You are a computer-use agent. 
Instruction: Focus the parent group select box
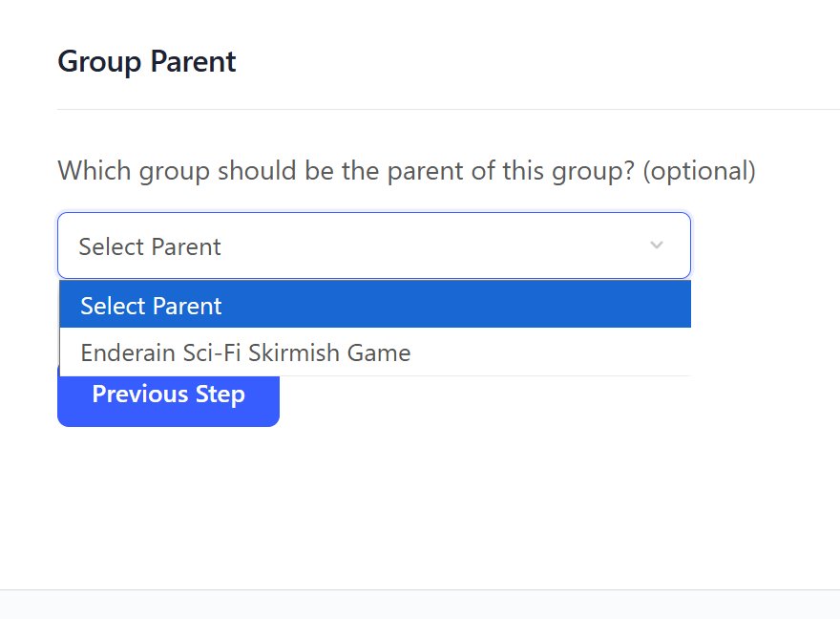[x=373, y=245]
